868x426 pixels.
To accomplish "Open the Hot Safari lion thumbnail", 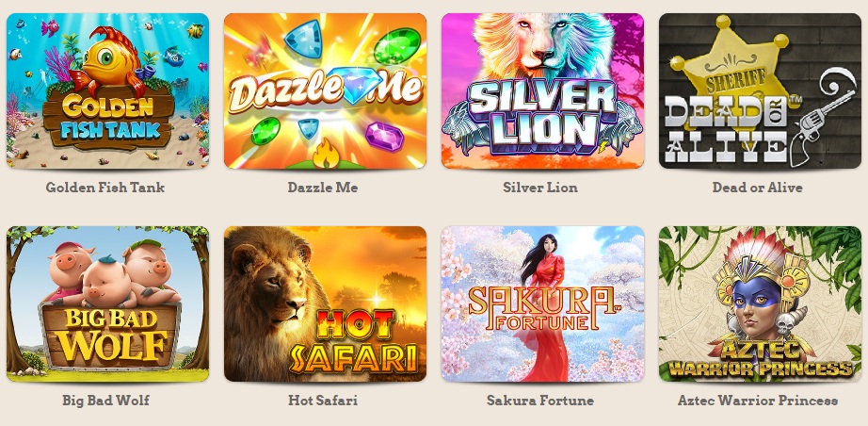I will (325, 304).
